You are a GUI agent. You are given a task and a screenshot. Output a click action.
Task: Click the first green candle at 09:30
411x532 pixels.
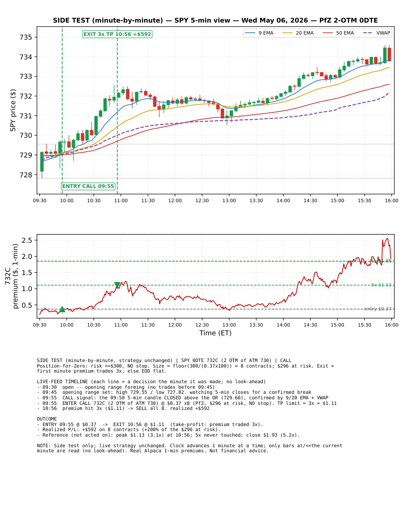pyautogui.click(x=42, y=162)
